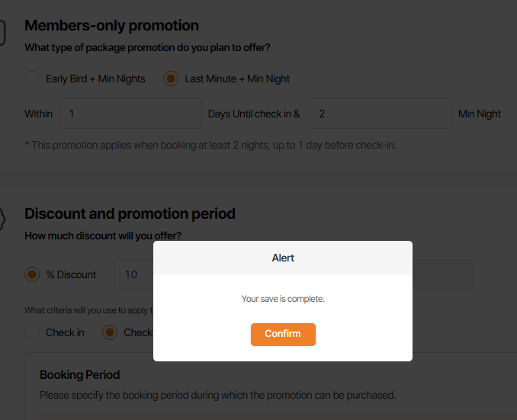This screenshot has height=420, width=517.
Task: Click the Booking Period section title
Action: (79, 375)
